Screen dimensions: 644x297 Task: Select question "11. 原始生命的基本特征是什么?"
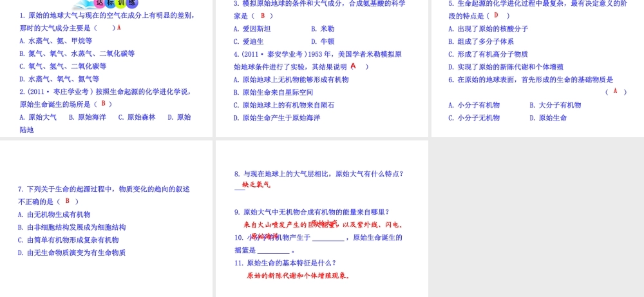coord(285,263)
